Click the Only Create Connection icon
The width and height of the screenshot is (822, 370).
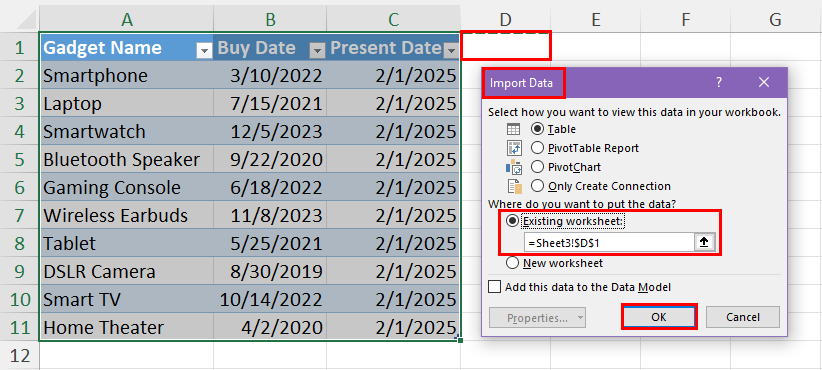coord(514,186)
